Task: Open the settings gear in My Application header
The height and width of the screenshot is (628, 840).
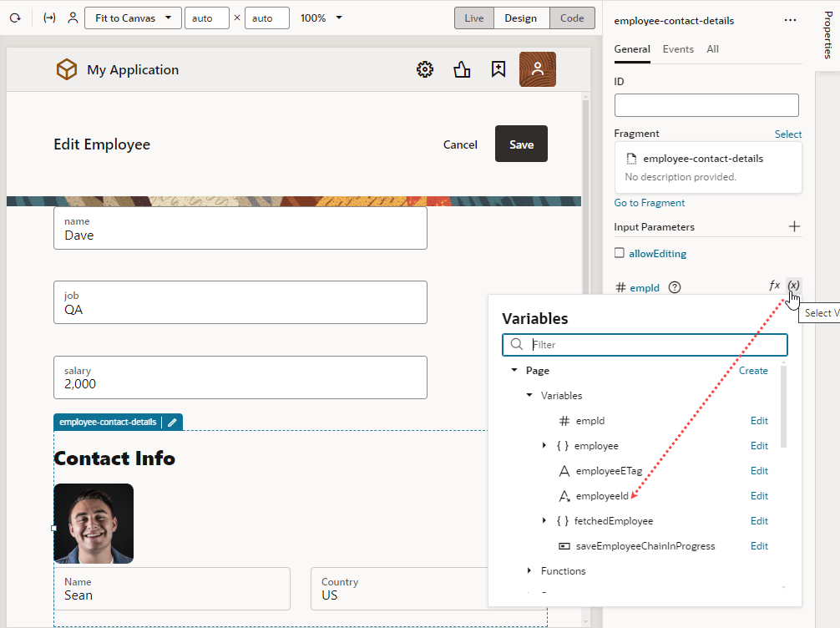Action: click(425, 69)
